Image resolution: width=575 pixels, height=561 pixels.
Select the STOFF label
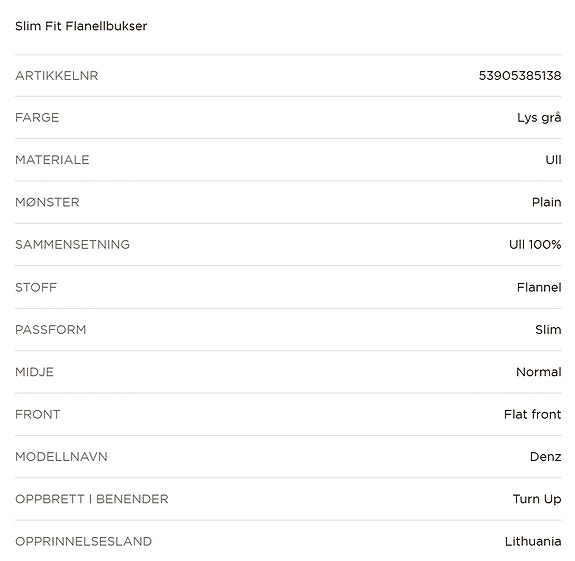click(36, 287)
